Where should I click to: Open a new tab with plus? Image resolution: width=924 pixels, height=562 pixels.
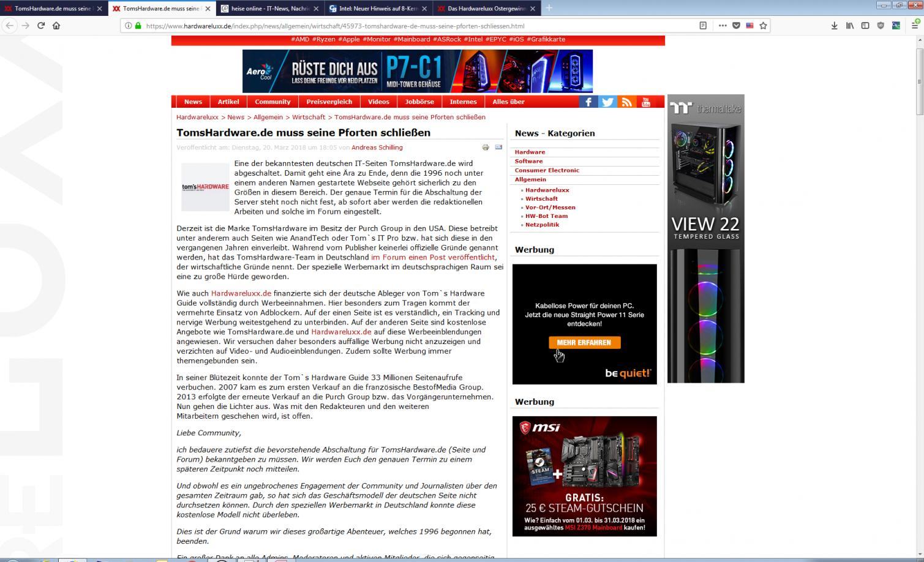pyautogui.click(x=549, y=8)
